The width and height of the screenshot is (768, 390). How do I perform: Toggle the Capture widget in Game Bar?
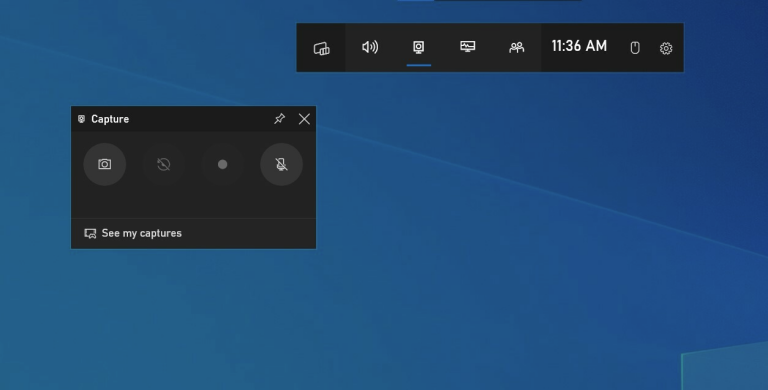(419, 47)
